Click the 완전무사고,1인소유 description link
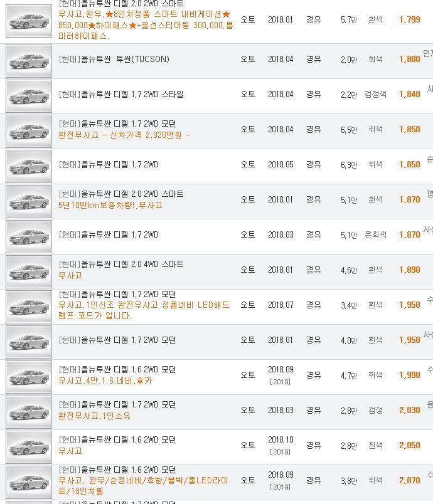The image size is (433, 504). [94, 416]
